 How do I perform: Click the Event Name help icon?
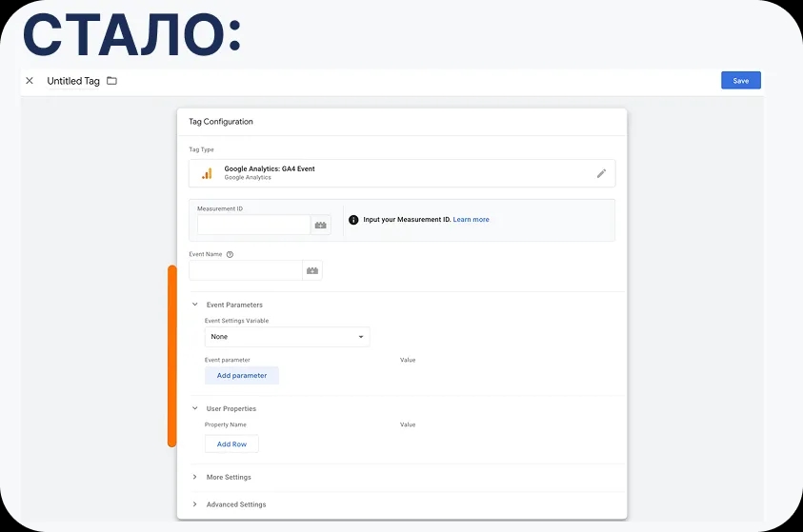[x=230, y=254]
